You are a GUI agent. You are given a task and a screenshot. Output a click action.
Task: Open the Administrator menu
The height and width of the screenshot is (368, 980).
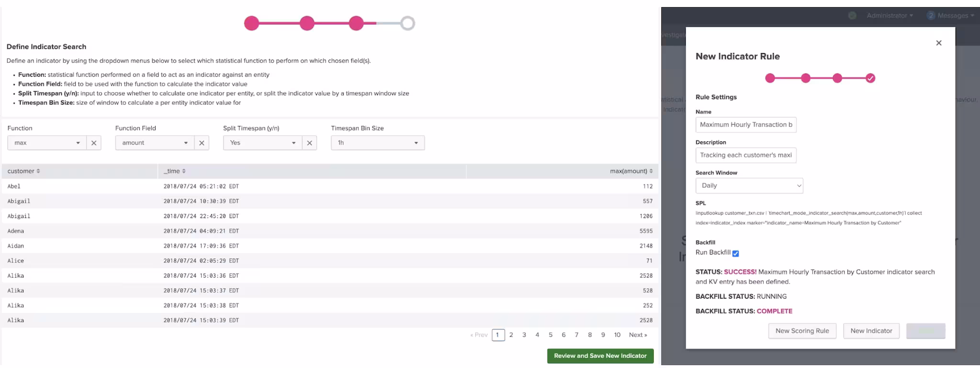coord(889,16)
